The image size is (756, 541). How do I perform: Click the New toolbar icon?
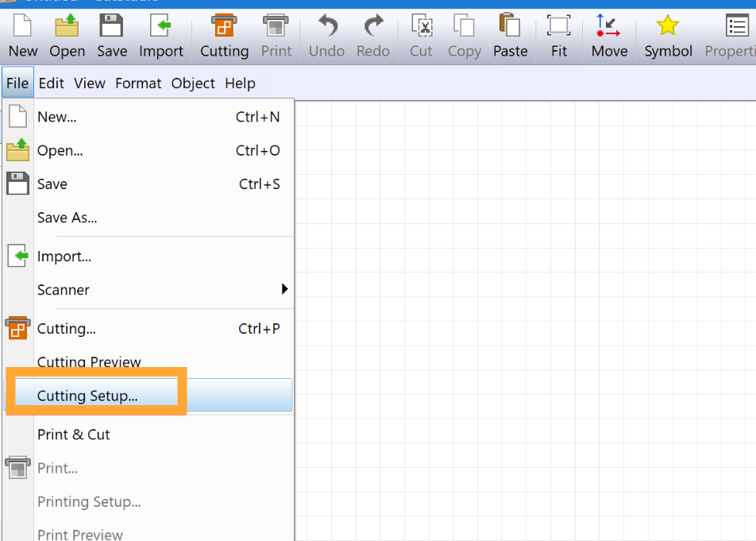click(23, 26)
